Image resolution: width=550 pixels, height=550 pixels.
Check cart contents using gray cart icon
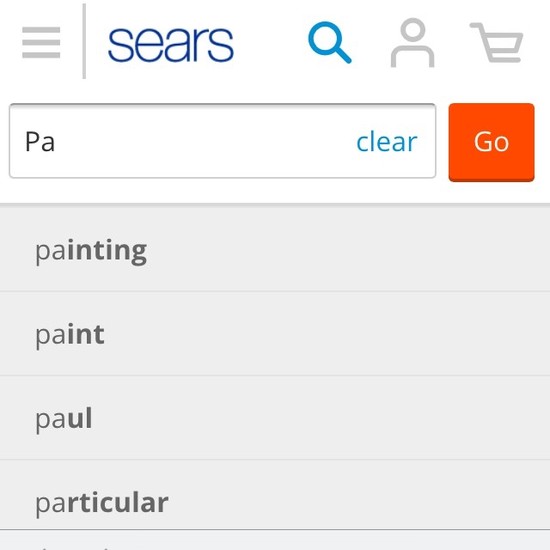tap(496, 42)
